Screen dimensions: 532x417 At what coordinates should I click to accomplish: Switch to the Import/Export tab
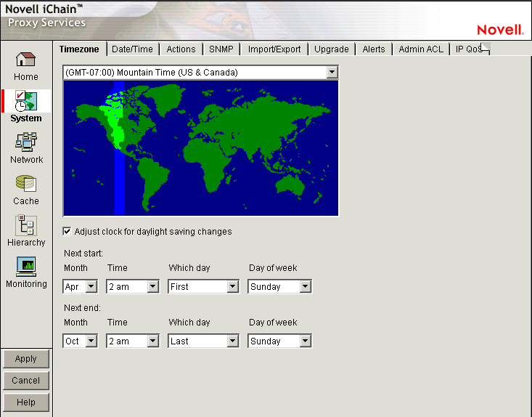pyautogui.click(x=274, y=49)
